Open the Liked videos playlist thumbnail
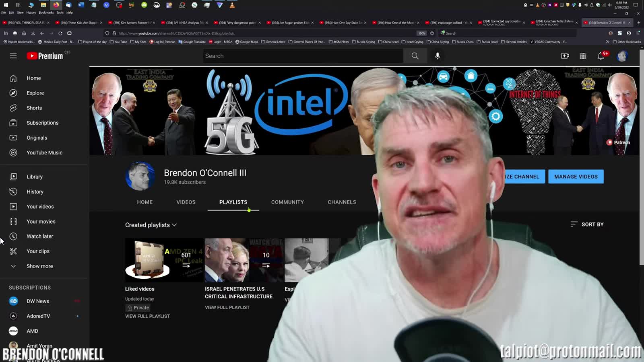Image resolution: width=644 pixels, height=362 pixels. pyautogui.click(x=164, y=260)
